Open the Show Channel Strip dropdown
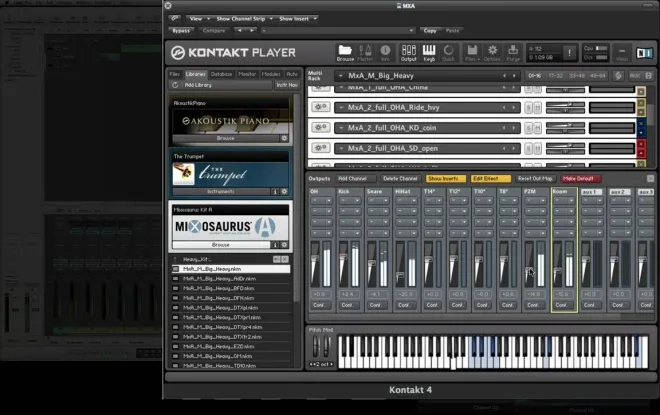The image size is (660, 415). [x=244, y=19]
